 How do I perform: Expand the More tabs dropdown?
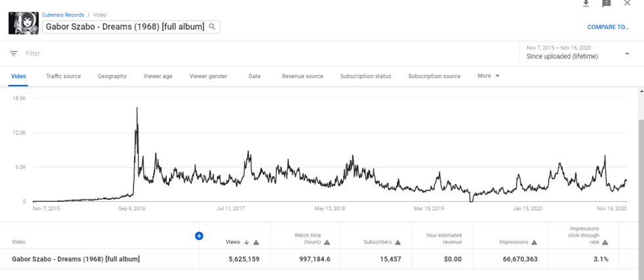click(488, 76)
